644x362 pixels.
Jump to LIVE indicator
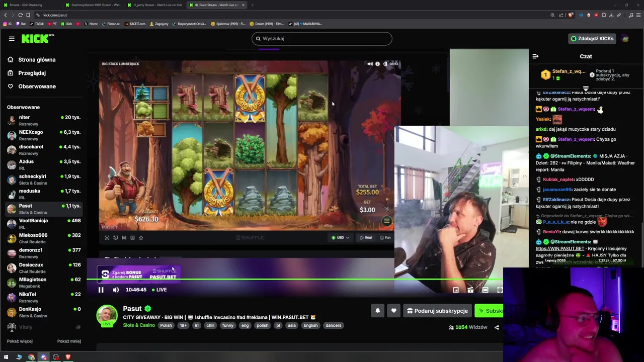159,290
